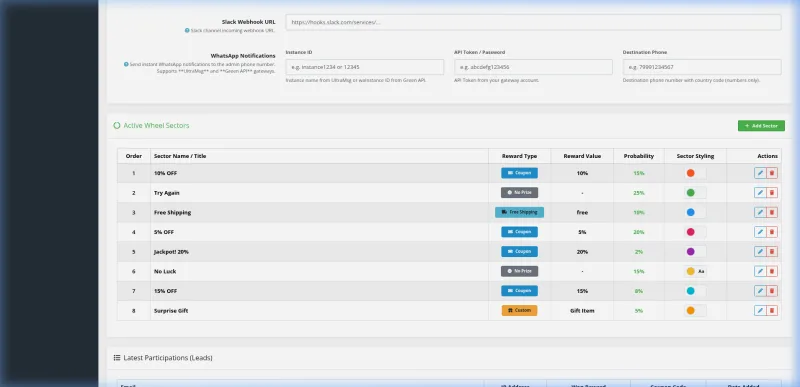Click the Coupon badge for 10% OFF
Image resolution: width=800 pixels, height=387 pixels.
519,173
